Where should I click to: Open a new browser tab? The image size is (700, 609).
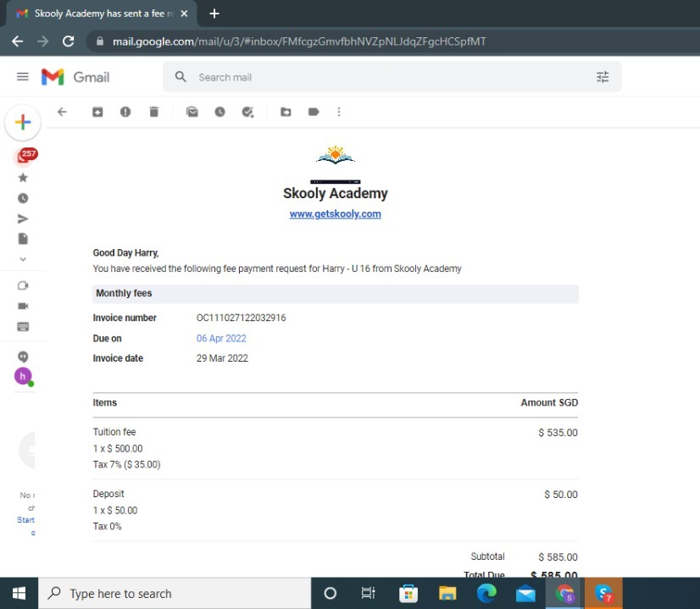[214, 14]
